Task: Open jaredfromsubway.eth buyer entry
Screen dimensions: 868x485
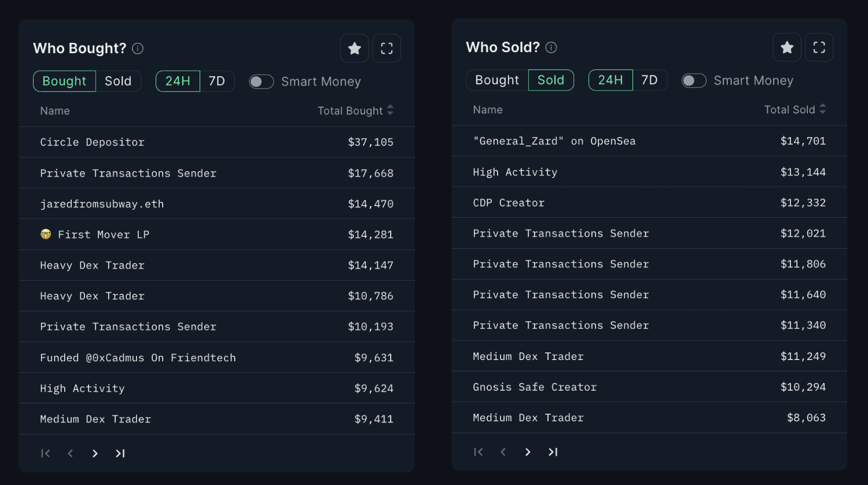Action: pos(102,204)
